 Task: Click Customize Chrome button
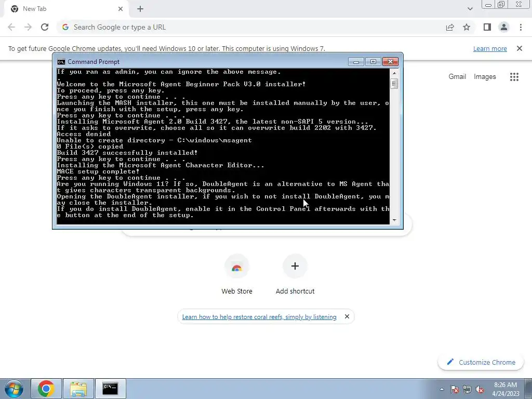(481, 362)
